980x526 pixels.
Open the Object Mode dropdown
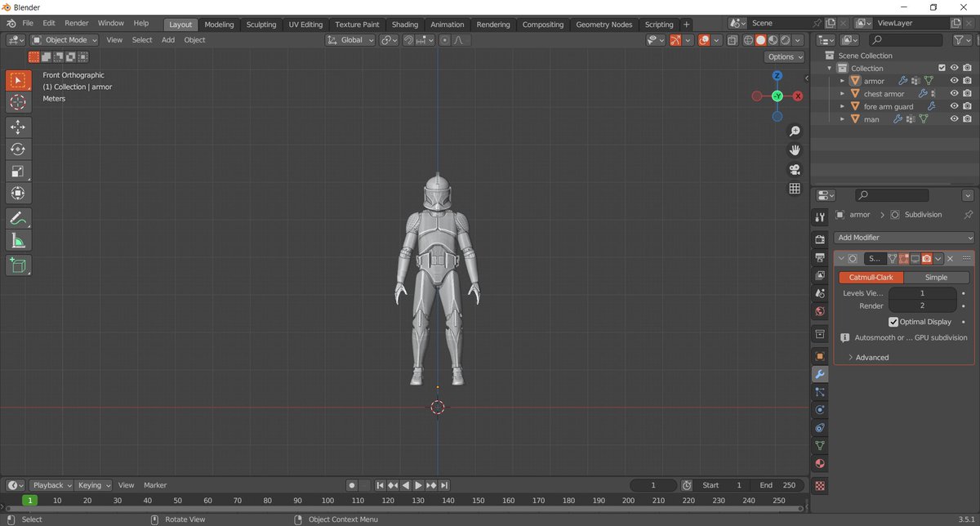(x=65, y=40)
